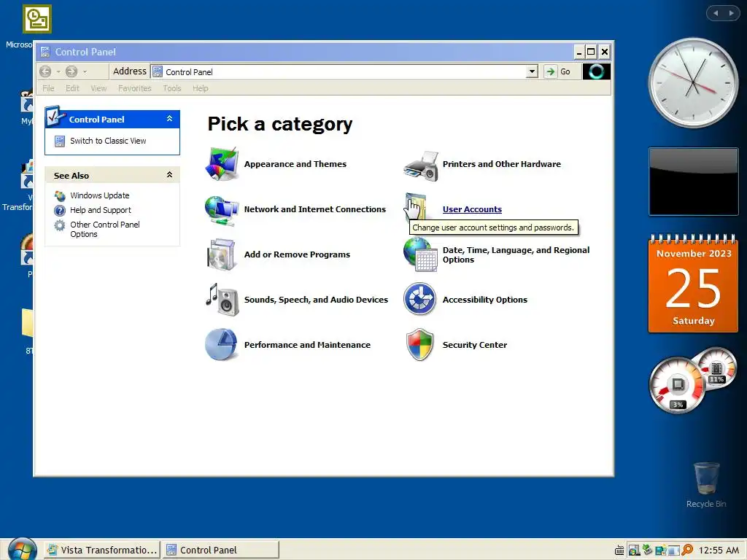
Task: Collapse the Control Panel pane chevron
Action: pos(169,119)
